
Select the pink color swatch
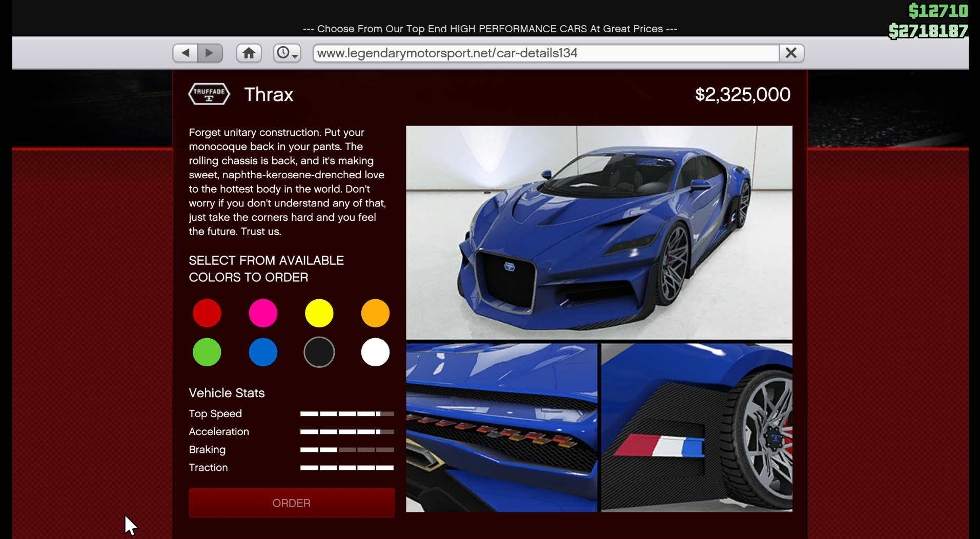click(x=263, y=313)
